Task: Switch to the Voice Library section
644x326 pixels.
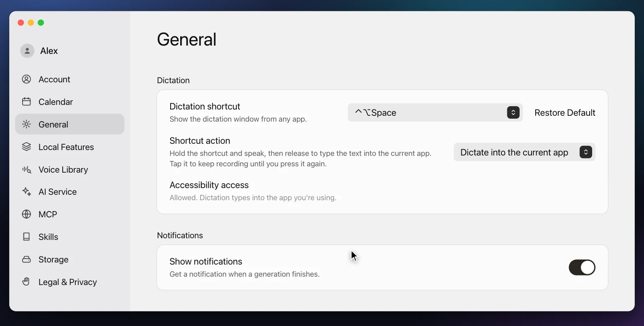Action: [x=70, y=170]
